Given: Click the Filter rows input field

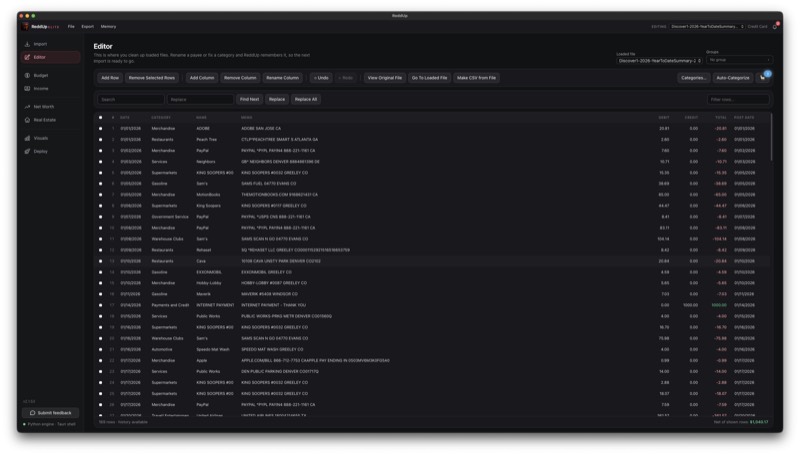Looking at the screenshot, I should pos(738,99).
